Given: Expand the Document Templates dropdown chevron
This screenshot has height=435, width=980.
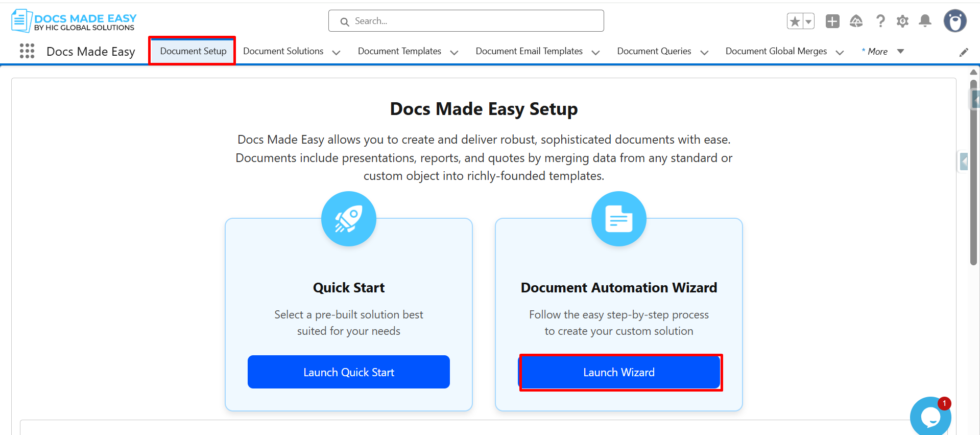Looking at the screenshot, I should pyautogui.click(x=454, y=52).
